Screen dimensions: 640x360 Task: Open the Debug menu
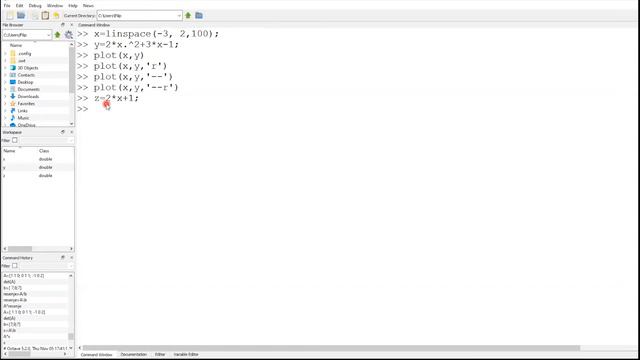click(x=35, y=6)
